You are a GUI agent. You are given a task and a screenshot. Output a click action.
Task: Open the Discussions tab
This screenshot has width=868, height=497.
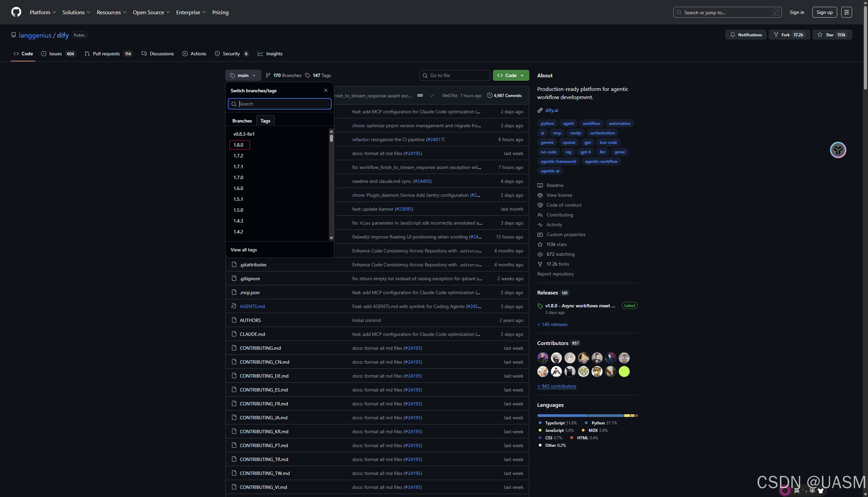tap(158, 54)
